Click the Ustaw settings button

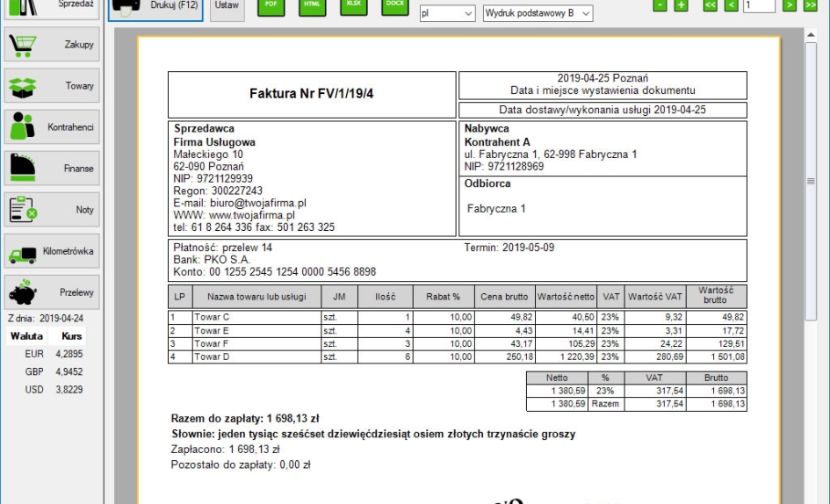coord(227,7)
